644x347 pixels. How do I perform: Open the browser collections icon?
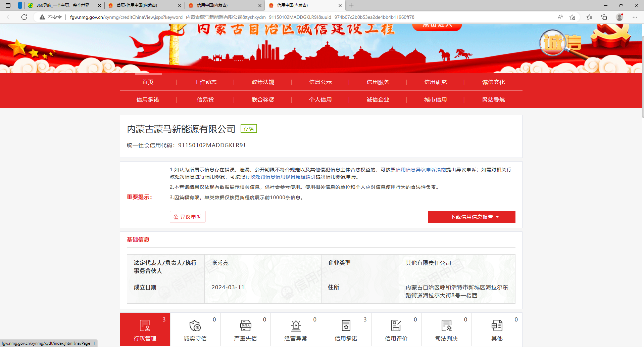coord(604,17)
